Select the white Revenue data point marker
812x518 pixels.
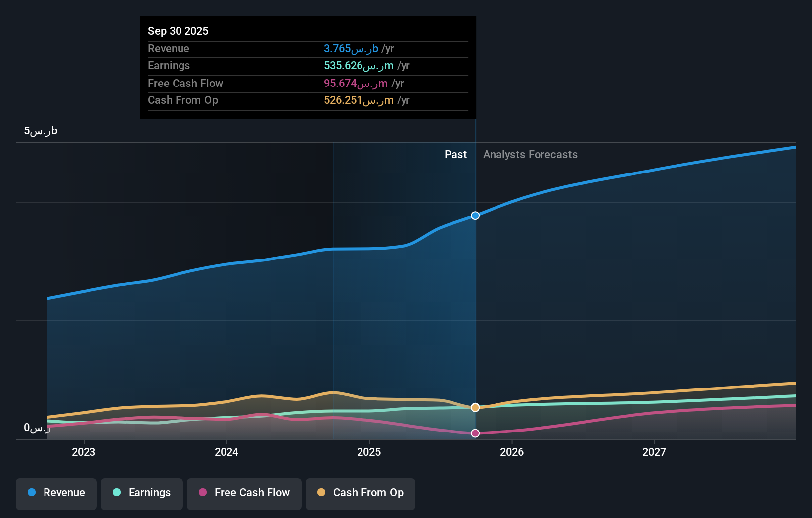click(x=475, y=215)
